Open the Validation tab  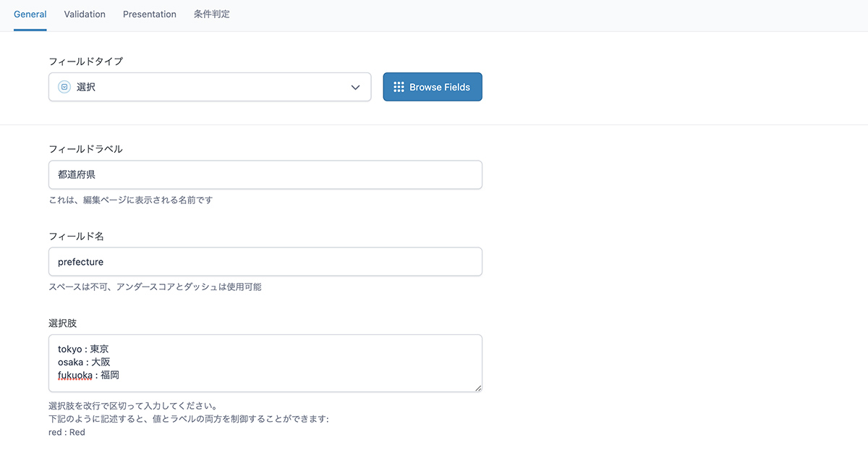pos(85,14)
